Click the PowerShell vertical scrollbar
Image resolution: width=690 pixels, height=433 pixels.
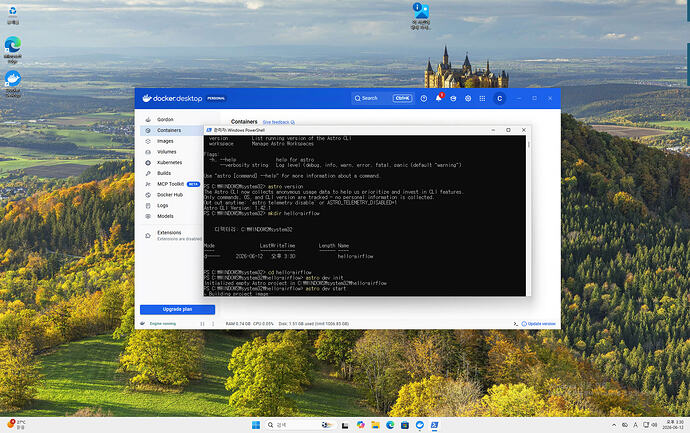click(529, 215)
